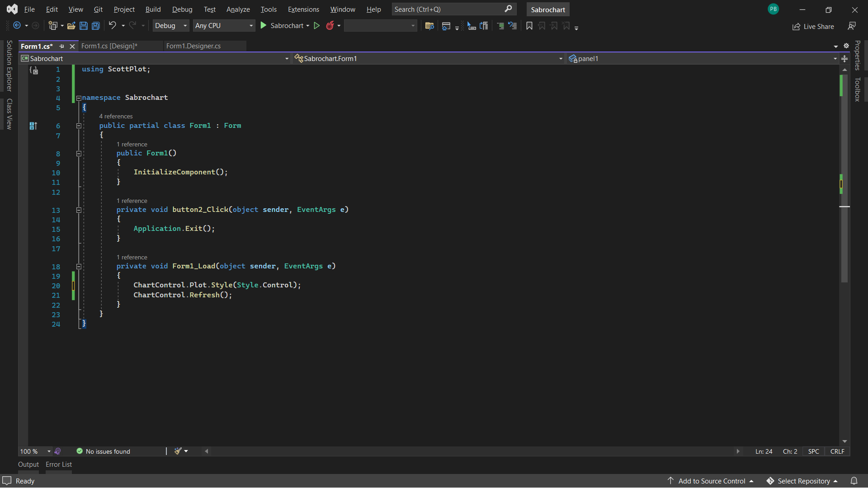This screenshot has height=488, width=868.
Task: Save all open files
Action: (95, 26)
